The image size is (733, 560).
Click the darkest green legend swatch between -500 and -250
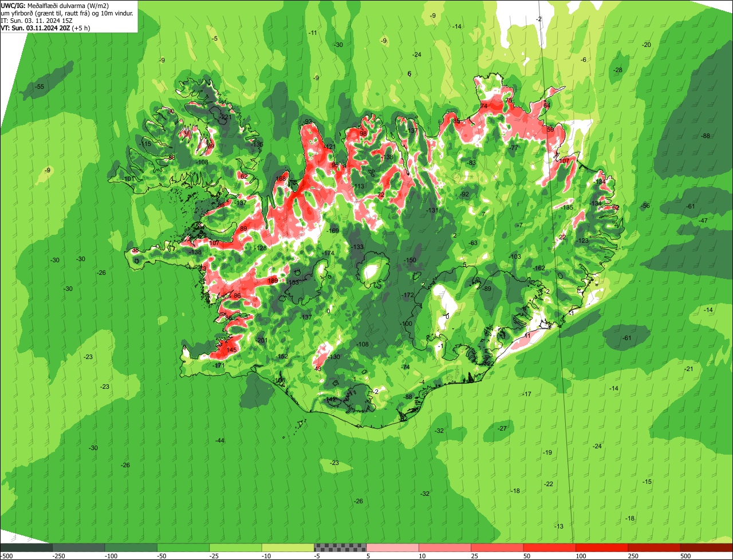pos(26,547)
